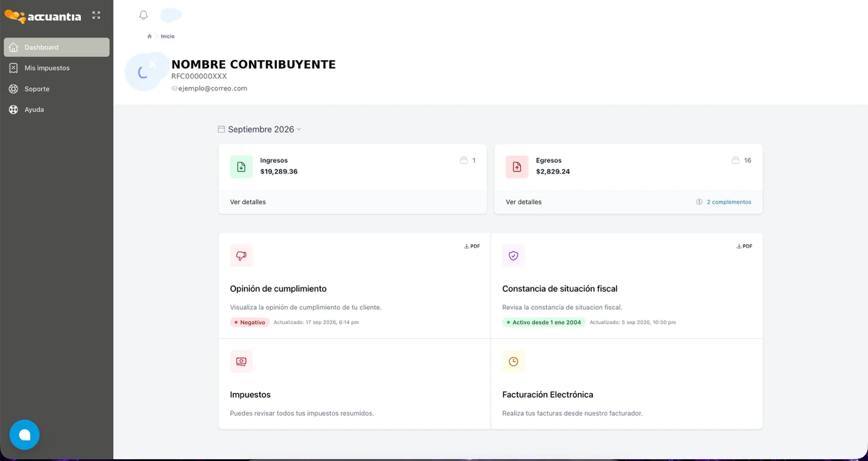This screenshot has width=868, height=461.
Task: Click the shield Constancia icon
Action: (514, 255)
